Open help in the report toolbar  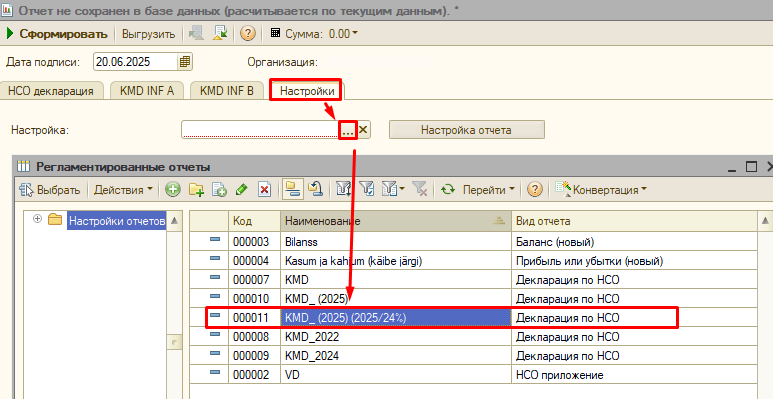point(247,34)
